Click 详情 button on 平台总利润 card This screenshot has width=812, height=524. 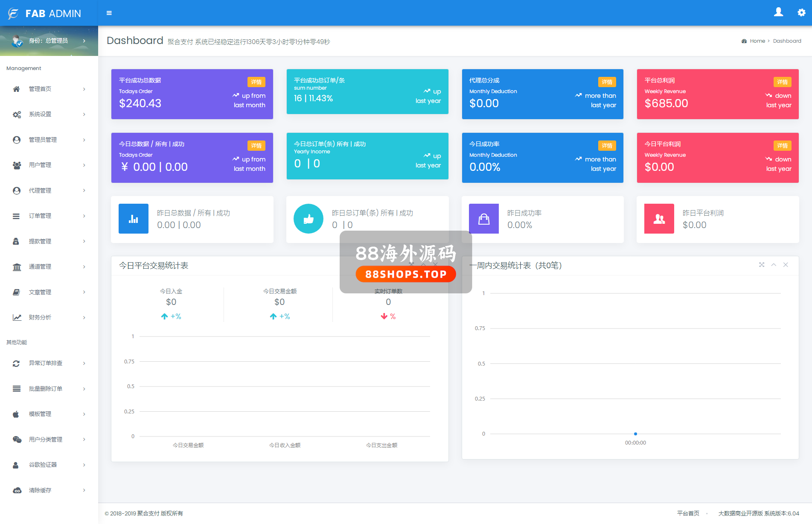tap(782, 82)
